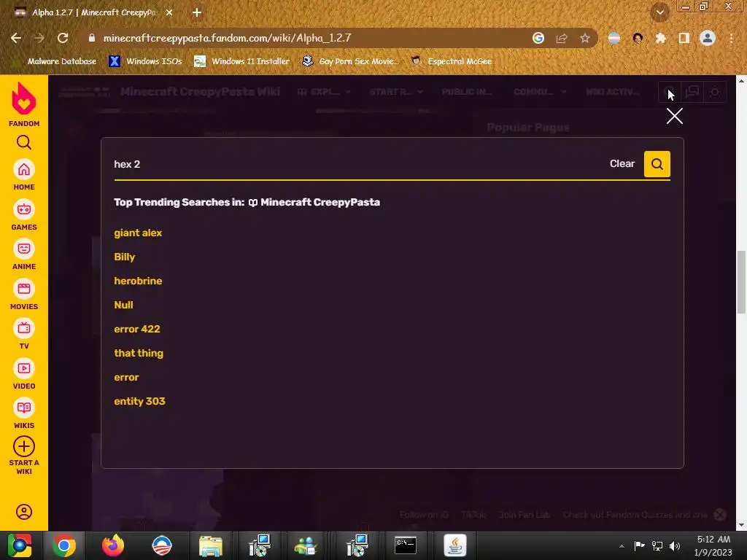Select trending search herobrine

coord(138,281)
